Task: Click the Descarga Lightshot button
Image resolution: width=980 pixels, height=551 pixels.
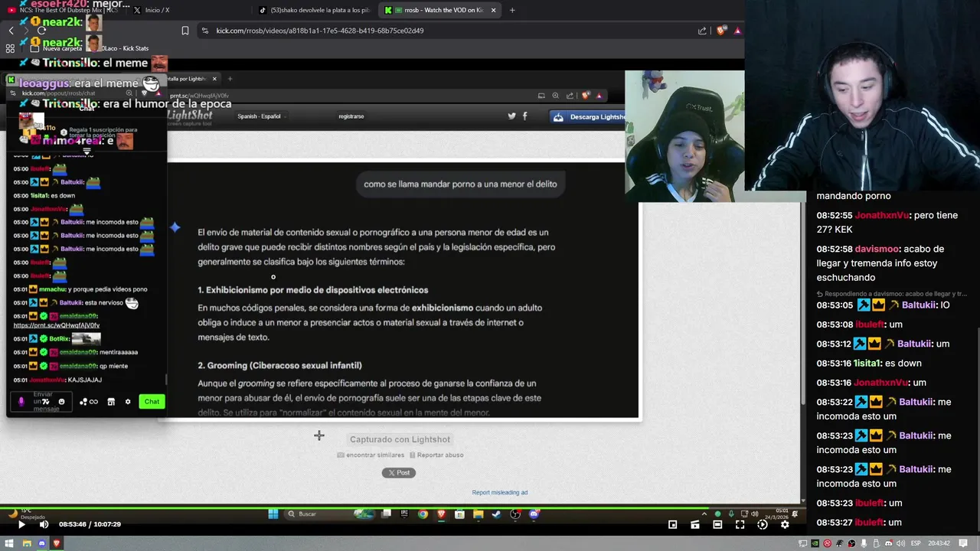Action: (x=587, y=117)
